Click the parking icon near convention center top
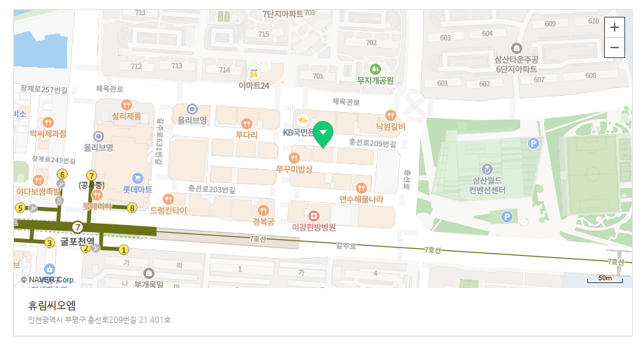Viewport: 644px width, 346px height. pyautogui.click(x=533, y=143)
